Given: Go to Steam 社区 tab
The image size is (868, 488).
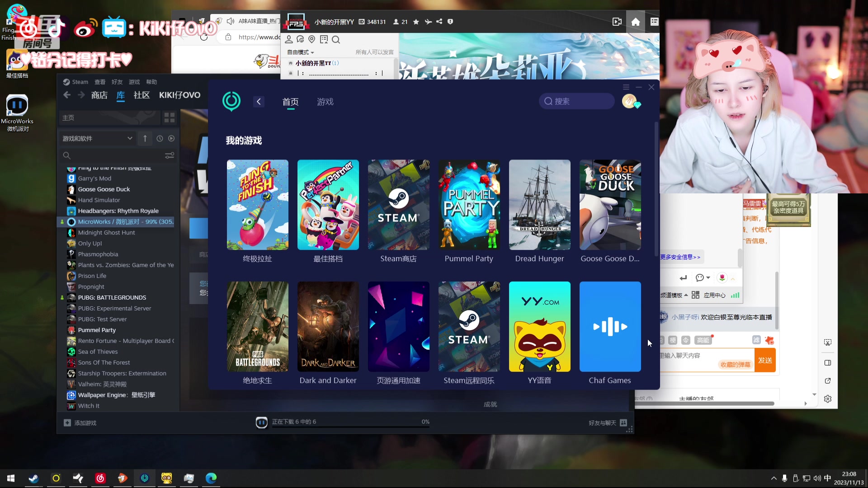Looking at the screenshot, I should (142, 95).
